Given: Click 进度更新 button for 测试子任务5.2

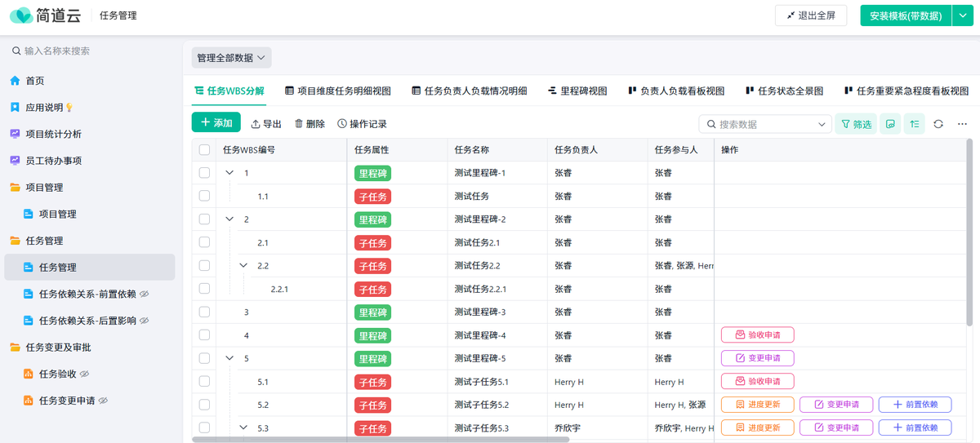Looking at the screenshot, I should 757,405.
